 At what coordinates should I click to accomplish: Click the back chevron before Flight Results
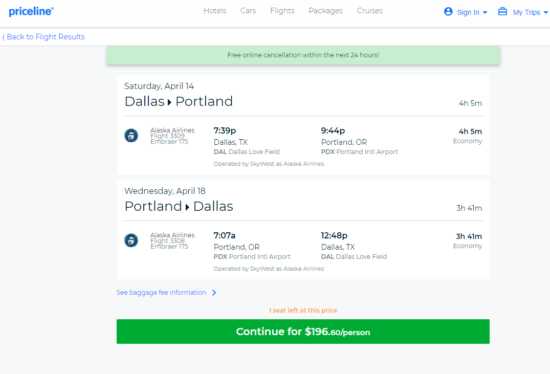pos(3,37)
